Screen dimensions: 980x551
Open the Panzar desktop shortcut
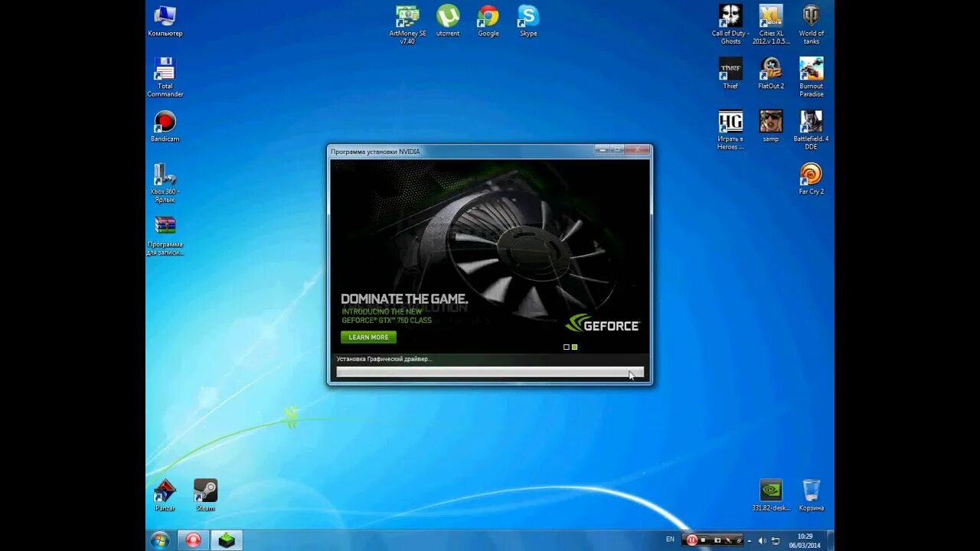point(165,495)
